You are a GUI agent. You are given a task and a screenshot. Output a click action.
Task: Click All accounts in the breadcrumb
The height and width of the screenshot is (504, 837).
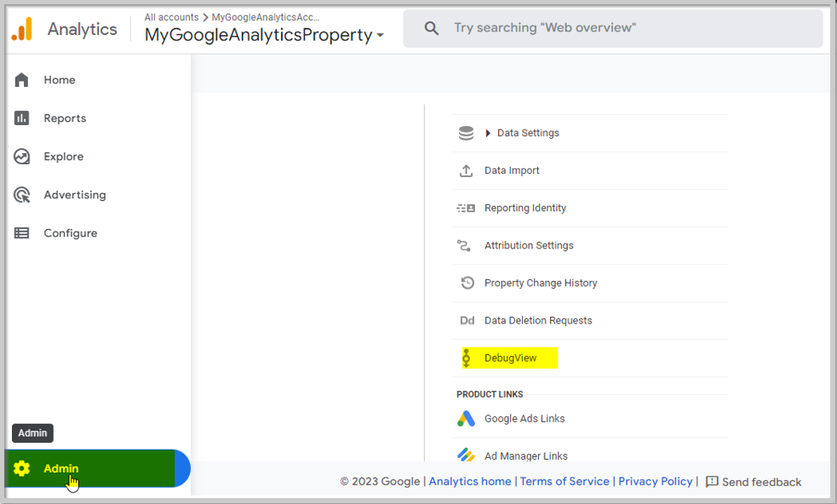coord(171,17)
